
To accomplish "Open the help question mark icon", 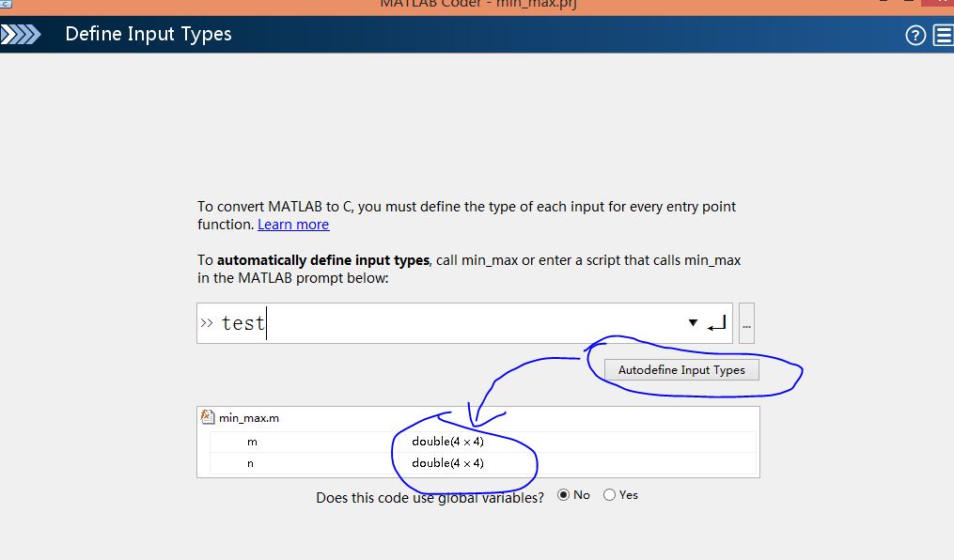I will [915, 36].
